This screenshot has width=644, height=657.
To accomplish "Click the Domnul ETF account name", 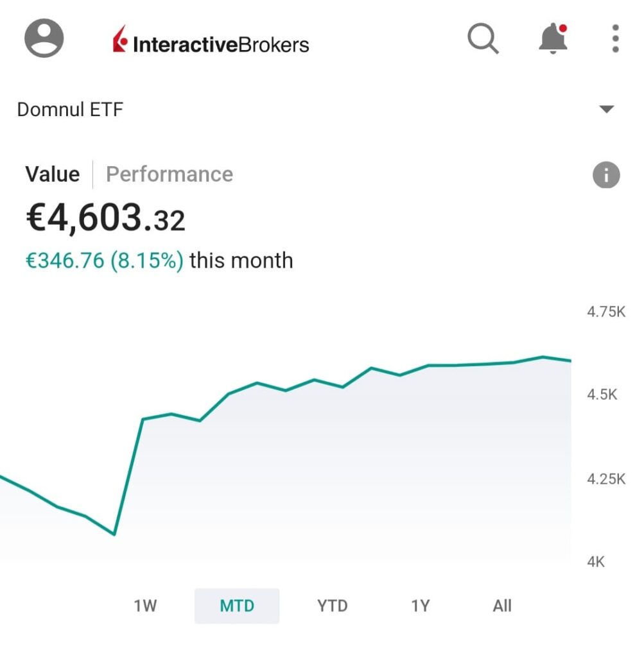I will point(70,110).
